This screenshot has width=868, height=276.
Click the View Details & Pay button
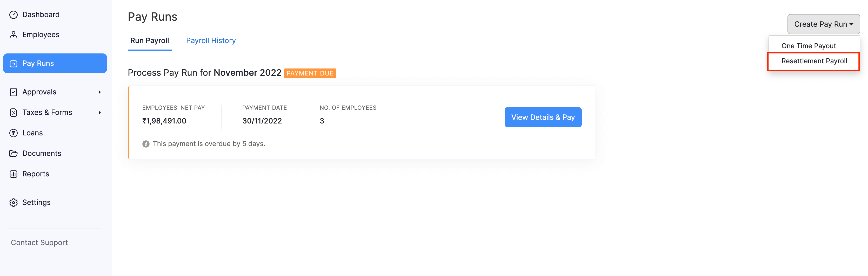coord(543,117)
